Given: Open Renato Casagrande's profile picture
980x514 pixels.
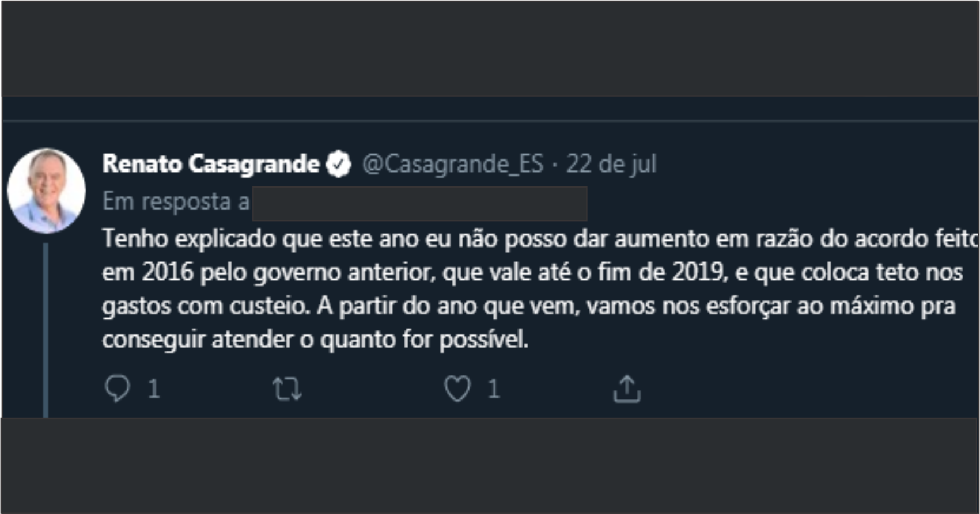Looking at the screenshot, I should coord(47,191).
